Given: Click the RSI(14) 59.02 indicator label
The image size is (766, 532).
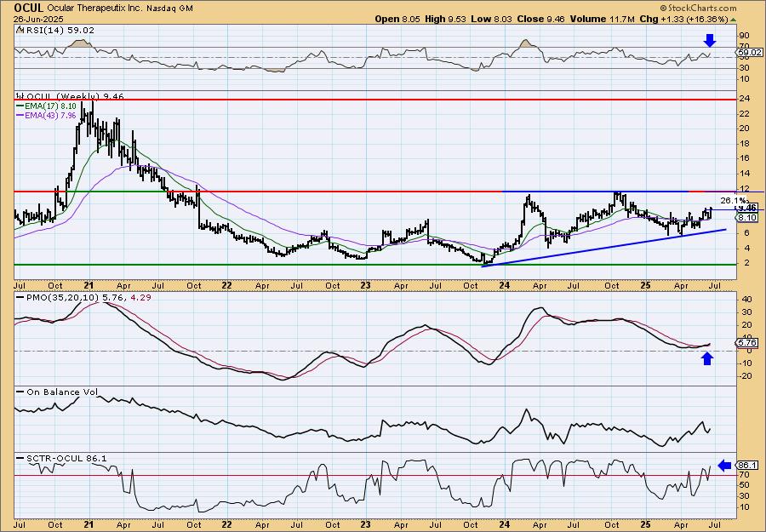Looking at the screenshot, I should coord(59,31).
